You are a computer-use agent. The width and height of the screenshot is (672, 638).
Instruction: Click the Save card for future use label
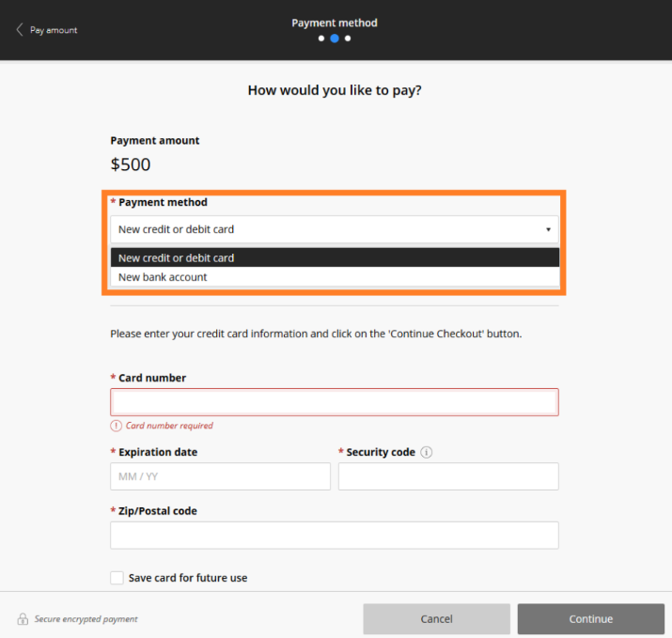pyautogui.click(x=188, y=578)
